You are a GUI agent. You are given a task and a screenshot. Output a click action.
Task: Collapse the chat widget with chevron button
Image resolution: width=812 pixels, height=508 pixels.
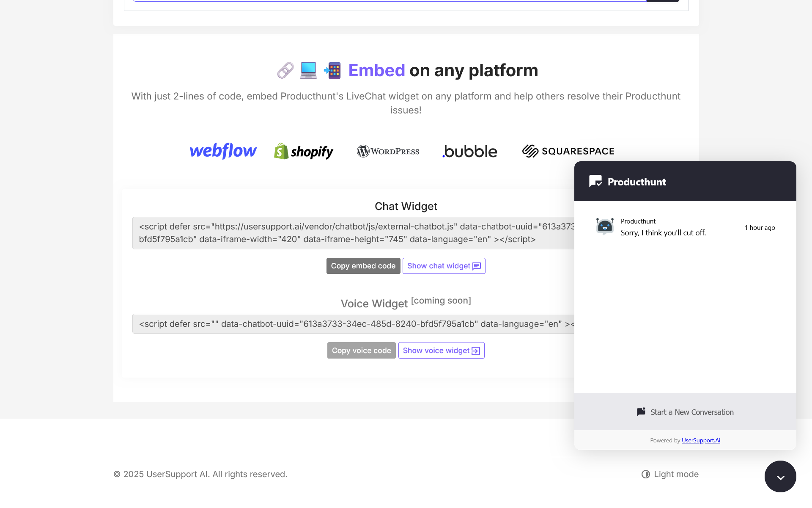tap(780, 477)
